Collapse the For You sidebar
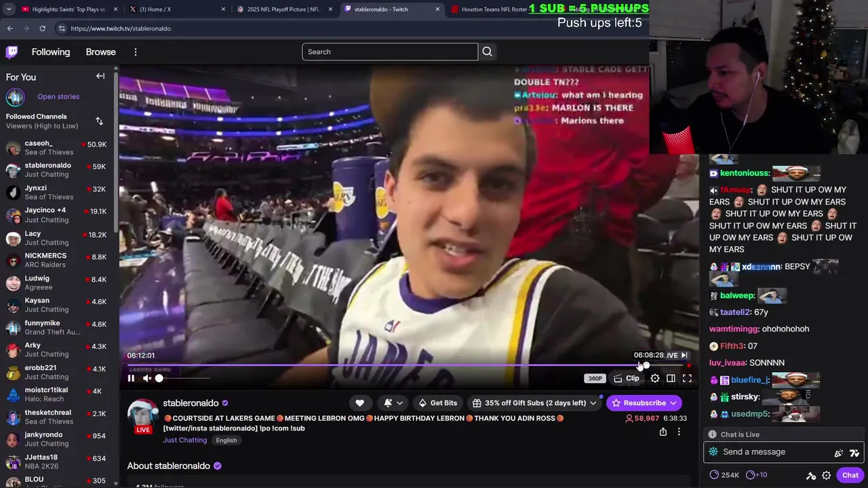 [100, 77]
